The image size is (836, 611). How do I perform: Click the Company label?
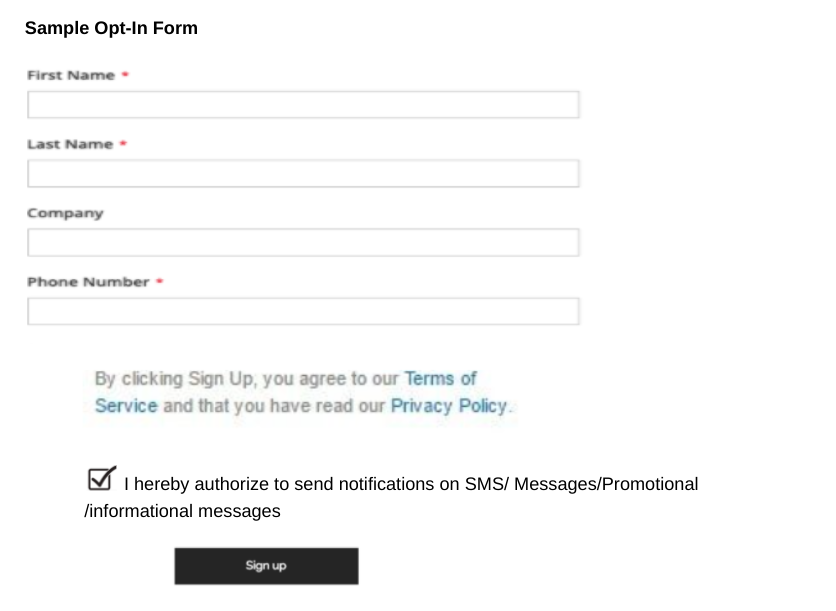65,213
